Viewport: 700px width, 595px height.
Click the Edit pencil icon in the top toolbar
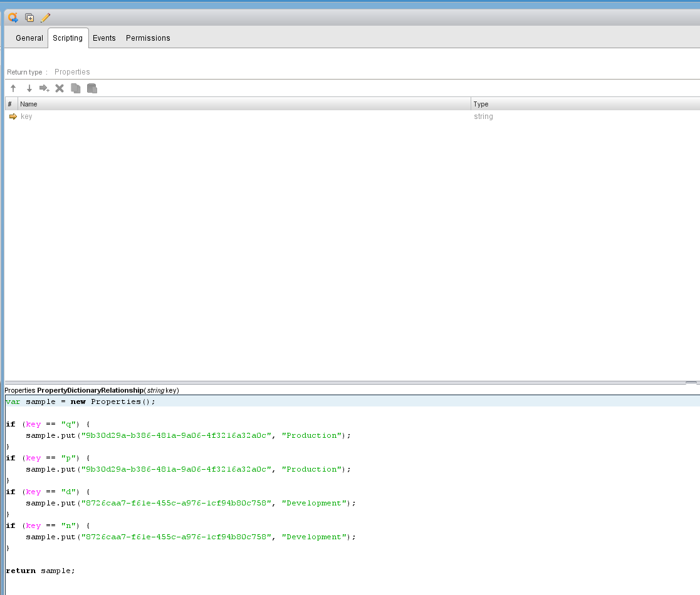coord(44,18)
